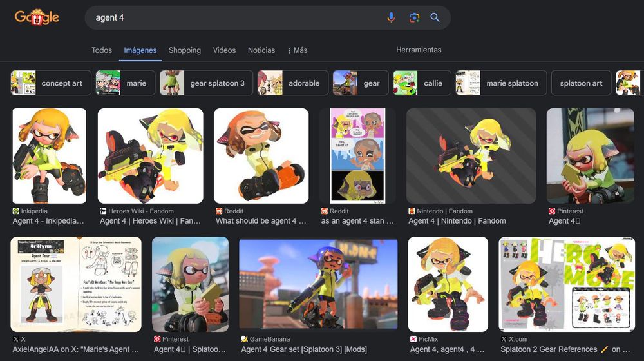The image size is (644, 361).
Task: Click favicon above 'as an agent 4 stan'
Action: coord(325,211)
